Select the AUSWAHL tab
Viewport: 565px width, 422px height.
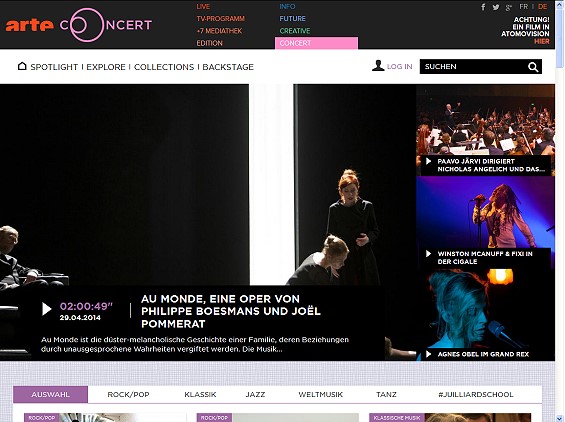[x=50, y=395]
